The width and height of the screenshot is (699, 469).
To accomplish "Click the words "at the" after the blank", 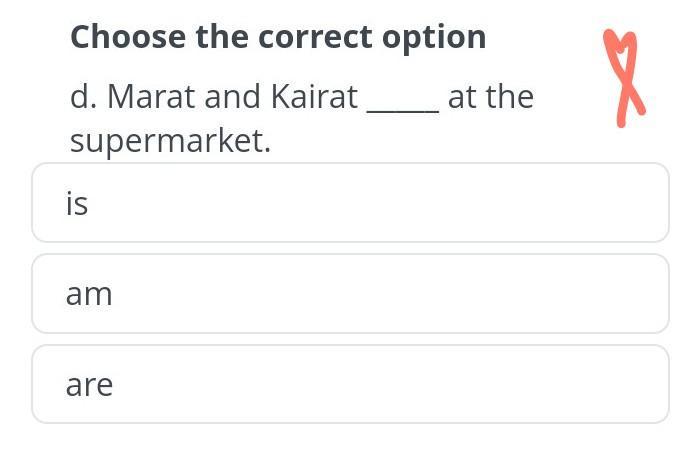I will [x=490, y=97].
